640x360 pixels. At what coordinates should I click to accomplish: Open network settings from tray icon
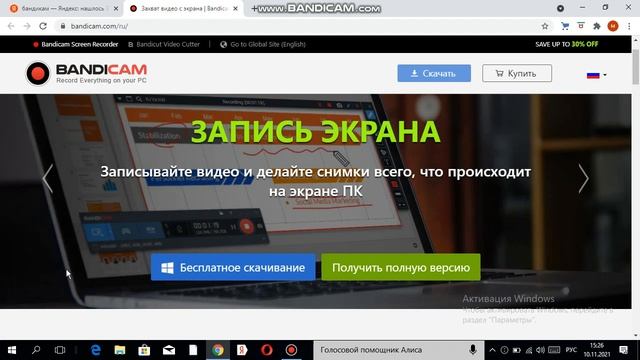(x=529, y=350)
